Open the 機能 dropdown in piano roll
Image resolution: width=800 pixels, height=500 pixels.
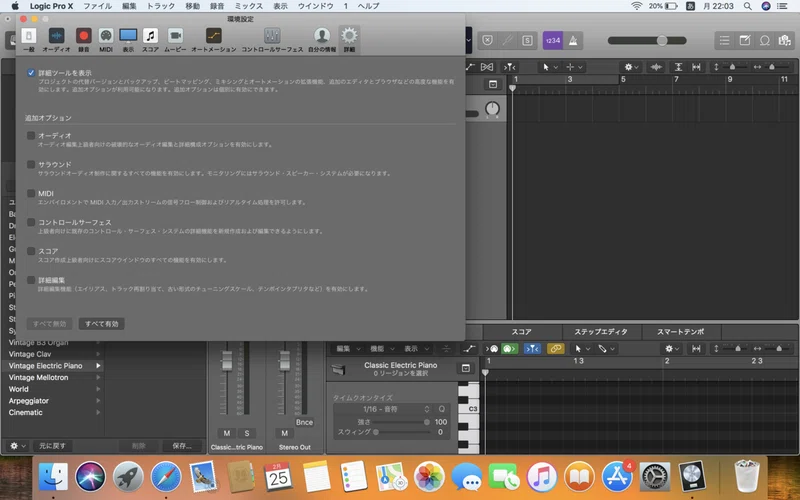382,348
